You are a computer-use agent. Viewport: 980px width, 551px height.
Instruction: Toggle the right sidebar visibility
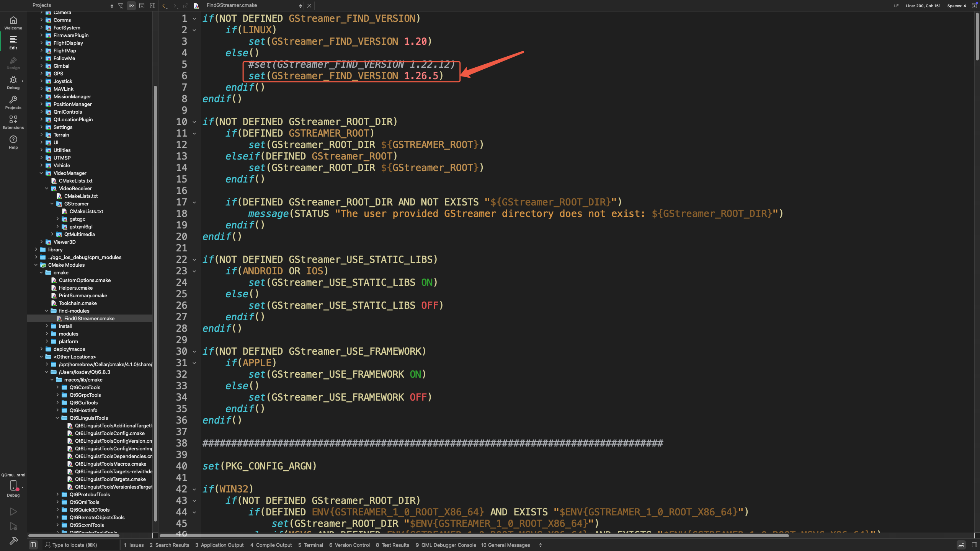[x=974, y=545]
